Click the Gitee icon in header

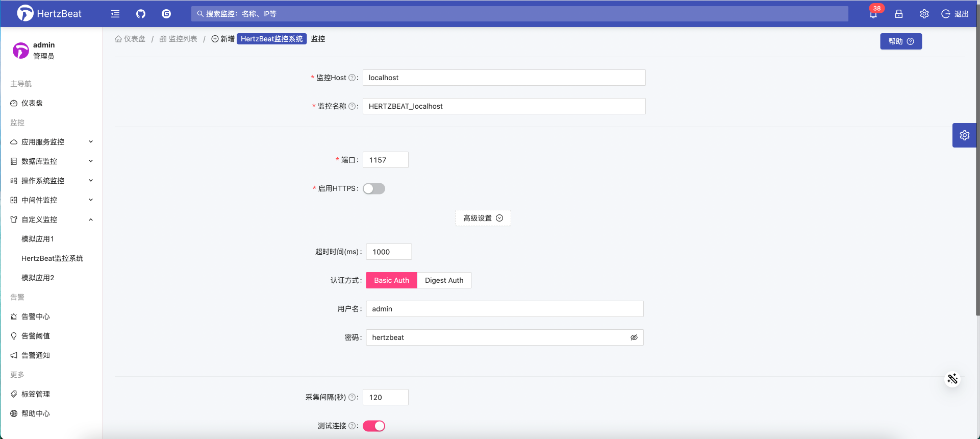tap(166, 14)
